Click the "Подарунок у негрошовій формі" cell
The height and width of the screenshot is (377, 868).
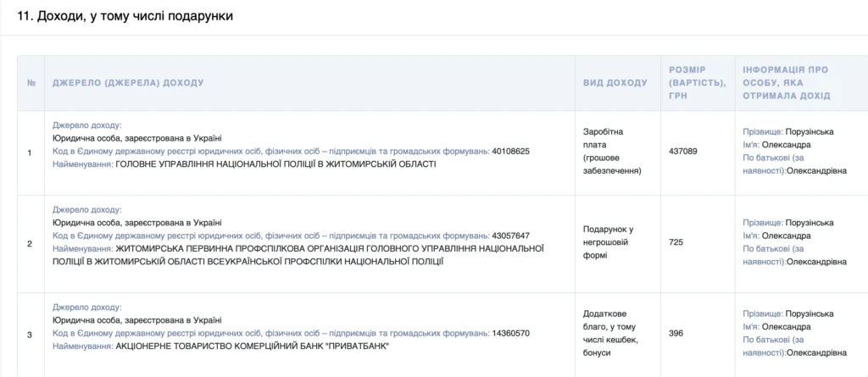(609, 242)
